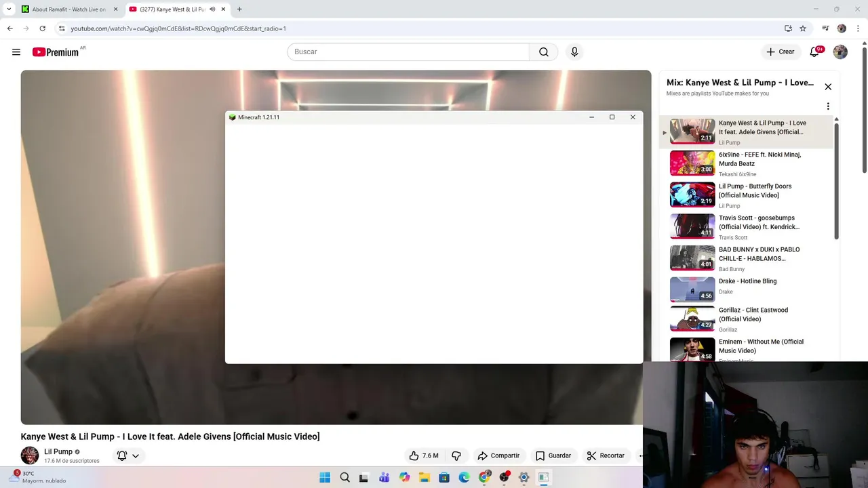Image resolution: width=868 pixels, height=488 pixels.
Task: Start voice search with the microphone
Action: 574,52
